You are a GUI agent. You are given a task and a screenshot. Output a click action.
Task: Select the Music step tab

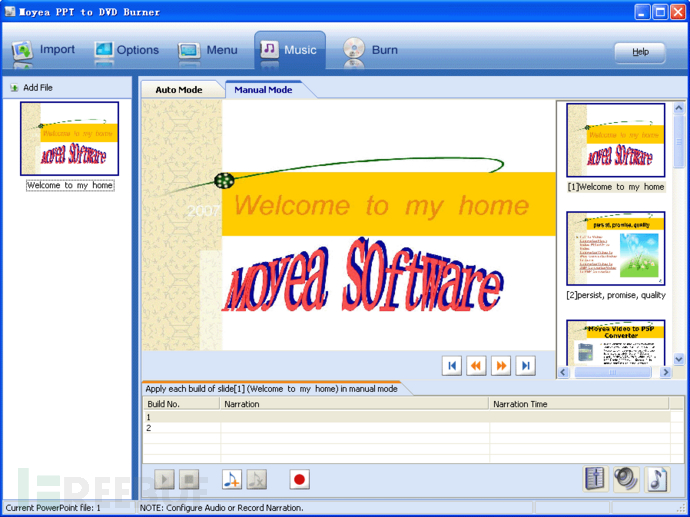(289, 50)
